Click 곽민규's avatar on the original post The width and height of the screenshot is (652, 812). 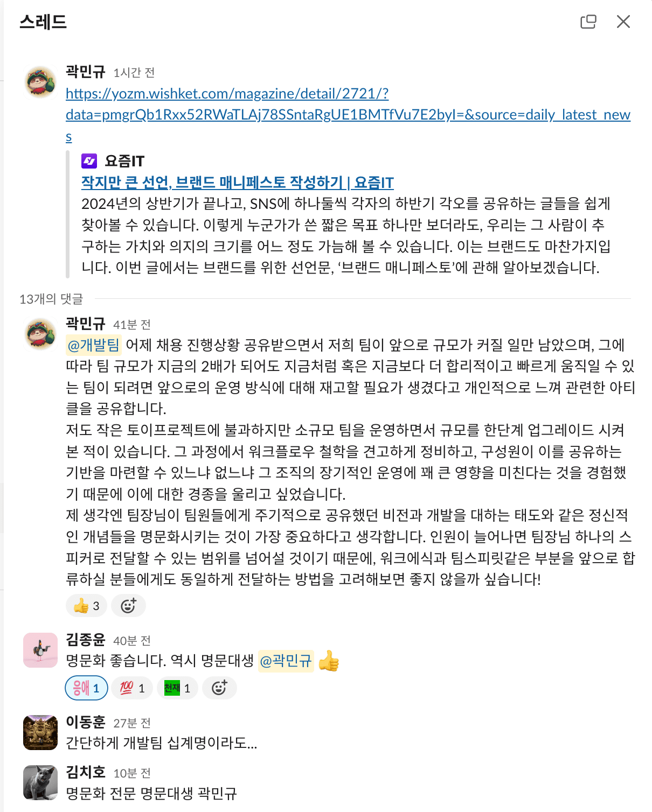click(40, 82)
